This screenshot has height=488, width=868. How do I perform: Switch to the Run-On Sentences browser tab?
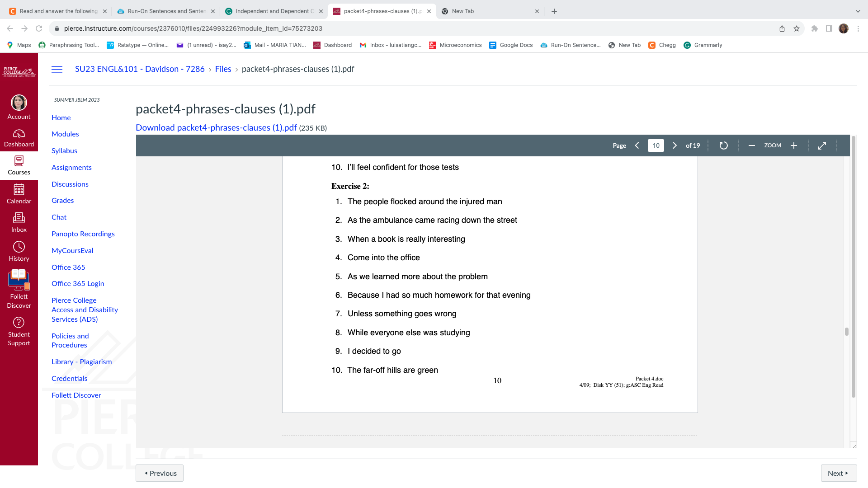point(165,11)
